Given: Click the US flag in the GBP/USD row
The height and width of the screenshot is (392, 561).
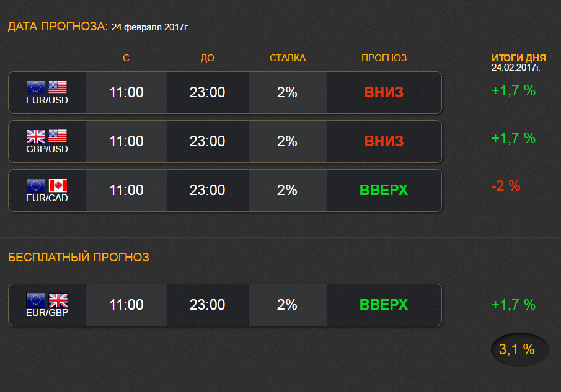Looking at the screenshot, I should [58, 136].
